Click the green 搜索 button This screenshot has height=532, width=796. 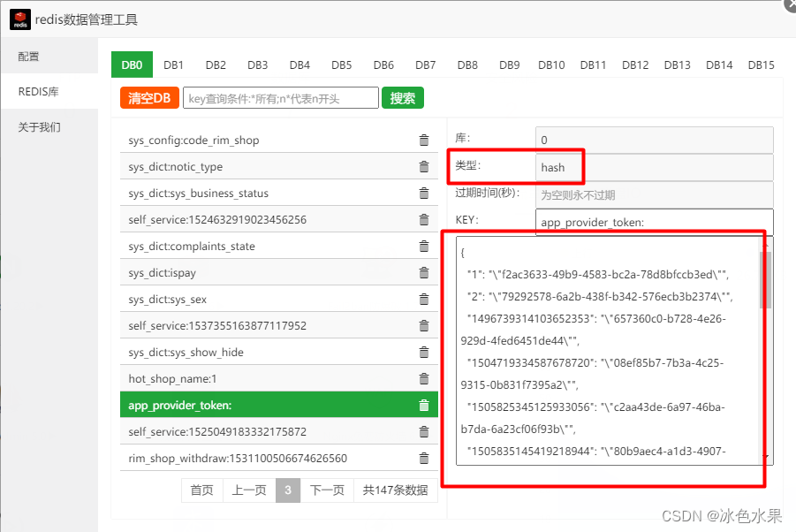coord(403,97)
